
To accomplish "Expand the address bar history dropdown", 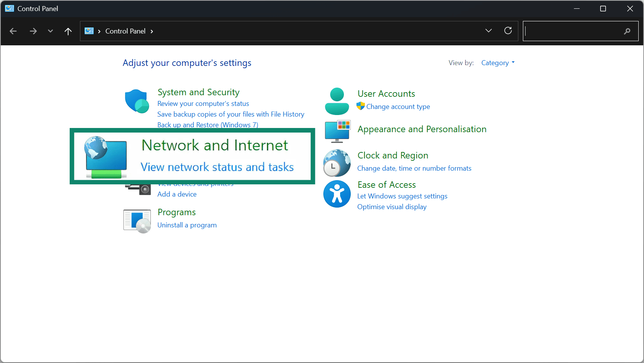I will click(489, 30).
